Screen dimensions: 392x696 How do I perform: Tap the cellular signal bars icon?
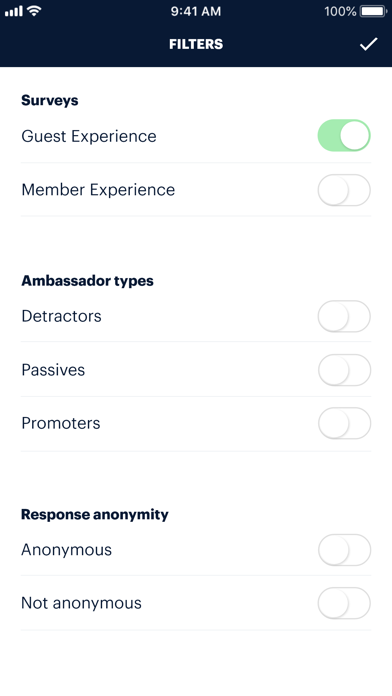click(x=14, y=11)
